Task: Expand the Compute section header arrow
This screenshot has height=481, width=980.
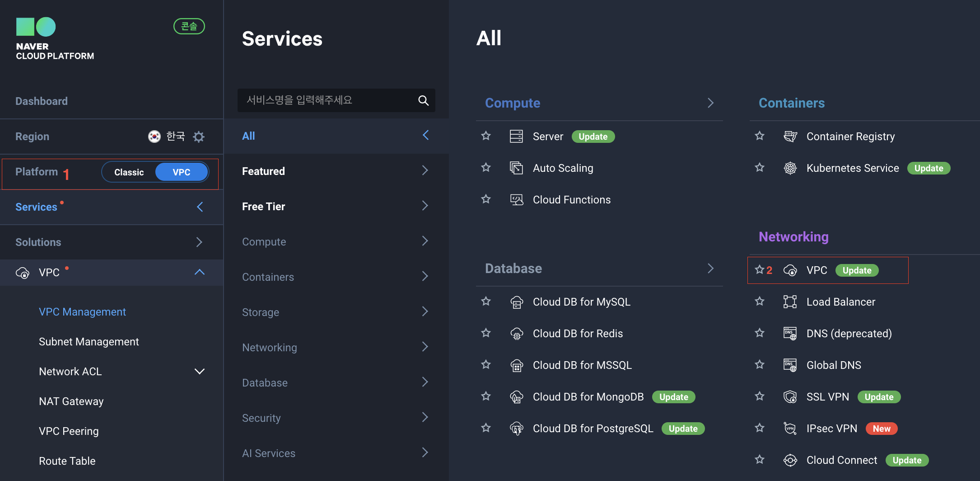Action: pyautogui.click(x=710, y=103)
